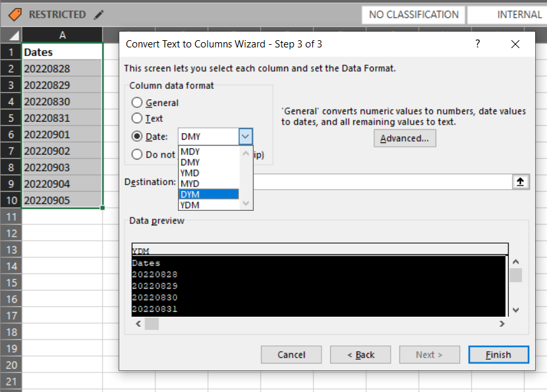547x392 pixels.
Task: Click the data preview vertical scroll thumb
Action: pos(515,275)
